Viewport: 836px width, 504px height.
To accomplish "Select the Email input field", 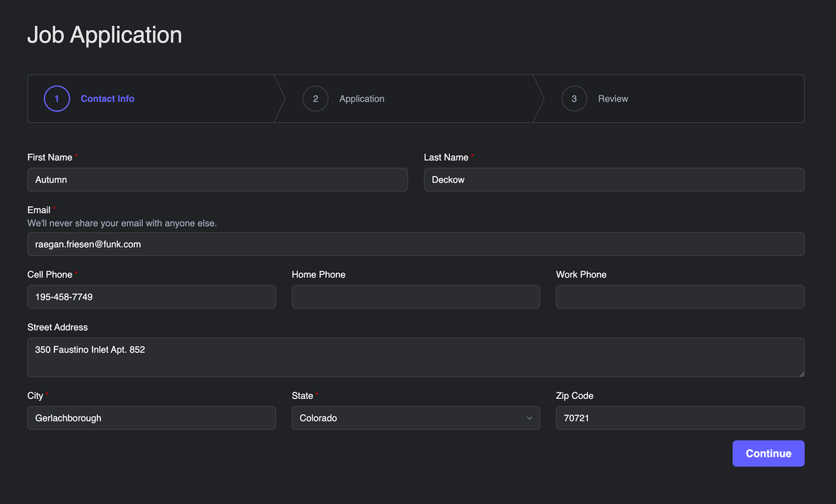I will (x=416, y=244).
